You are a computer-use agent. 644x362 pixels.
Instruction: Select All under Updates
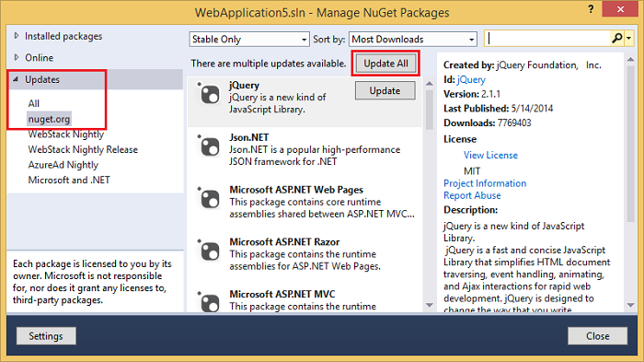(x=34, y=103)
